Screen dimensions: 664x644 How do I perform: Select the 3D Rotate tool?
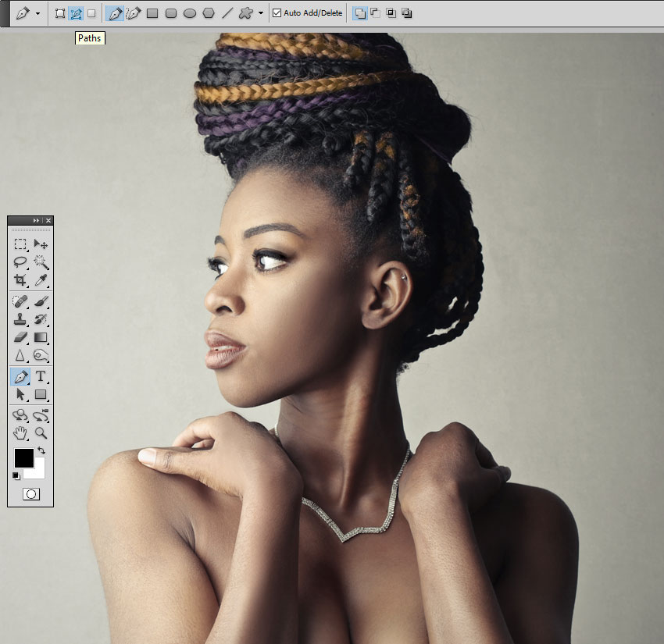tap(20, 415)
